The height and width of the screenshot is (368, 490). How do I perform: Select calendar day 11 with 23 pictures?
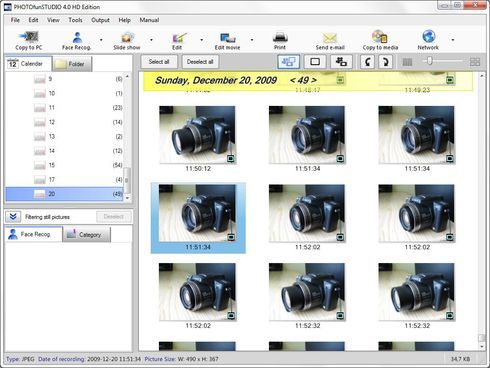(x=64, y=108)
